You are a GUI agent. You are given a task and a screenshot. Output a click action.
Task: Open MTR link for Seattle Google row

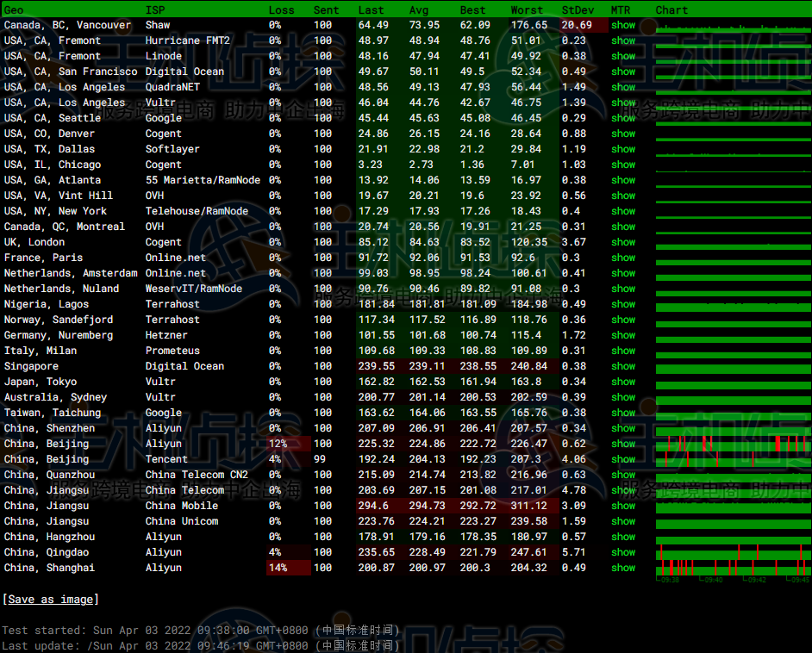622,118
